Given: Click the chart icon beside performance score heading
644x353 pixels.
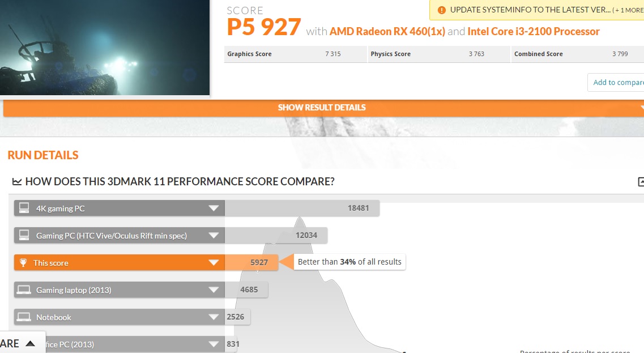Looking at the screenshot, I should [x=17, y=181].
